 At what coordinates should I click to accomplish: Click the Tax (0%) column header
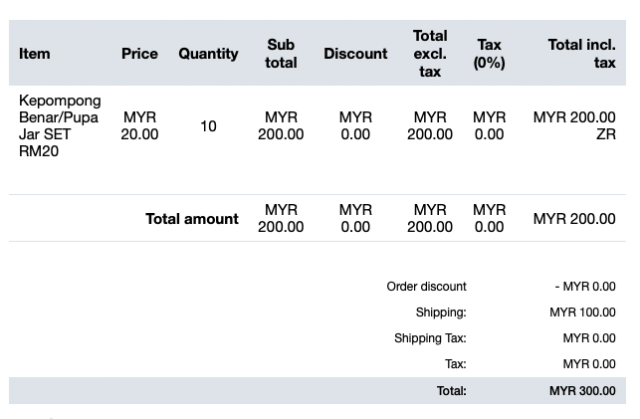pyautogui.click(x=489, y=55)
